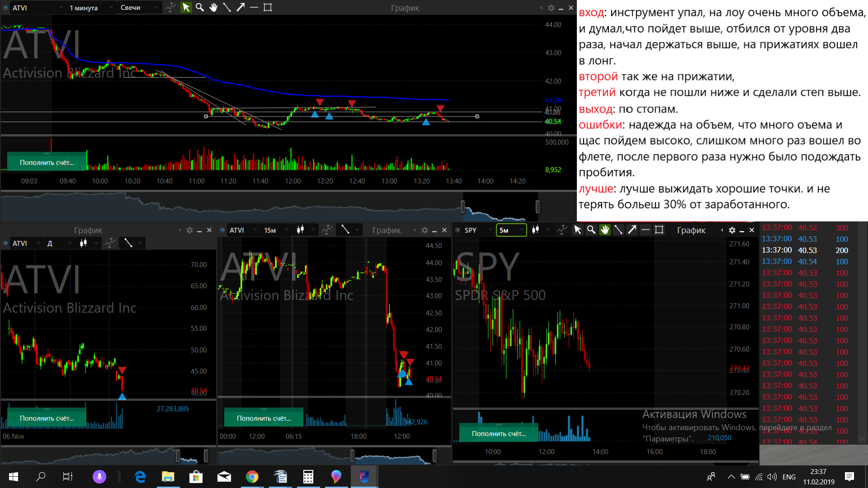Pick the horizontal line tool in the top chart
The height and width of the screenshot is (488, 868).
pyautogui.click(x=254, y=7)
